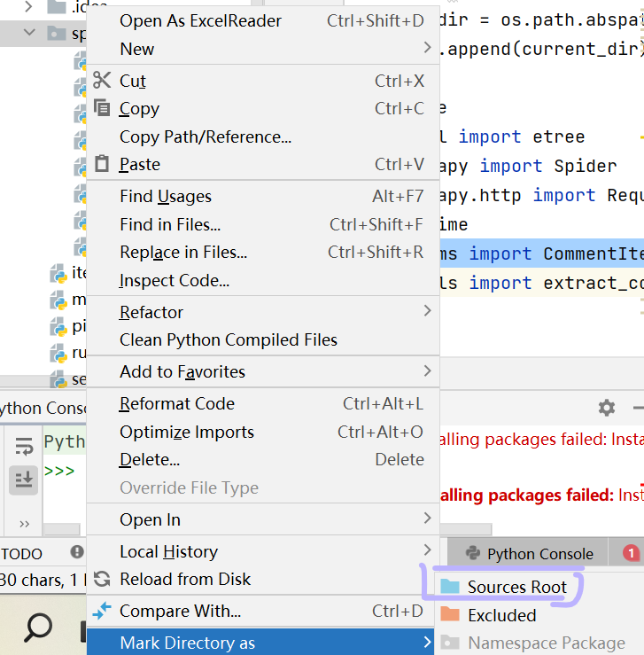
Task: Select Find Usages from context menu
Action: pos(263,197)
